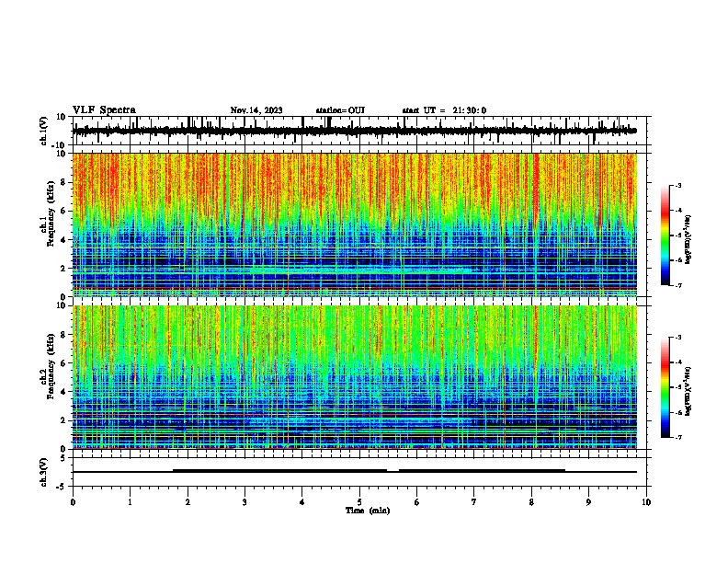728x563 pixels.
Task: Click ch.1 spectrogram frequency tick "6"
Action: 65,211
